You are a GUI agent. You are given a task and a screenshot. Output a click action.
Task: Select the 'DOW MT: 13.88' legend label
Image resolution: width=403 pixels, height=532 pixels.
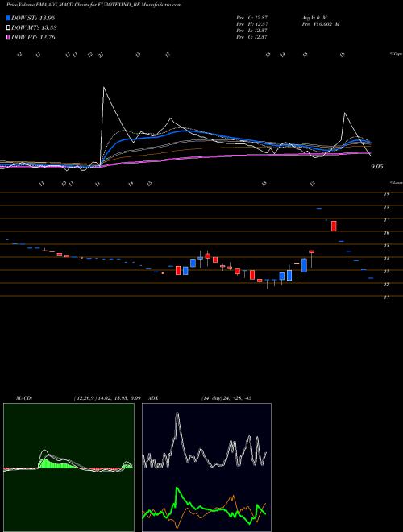34,28
